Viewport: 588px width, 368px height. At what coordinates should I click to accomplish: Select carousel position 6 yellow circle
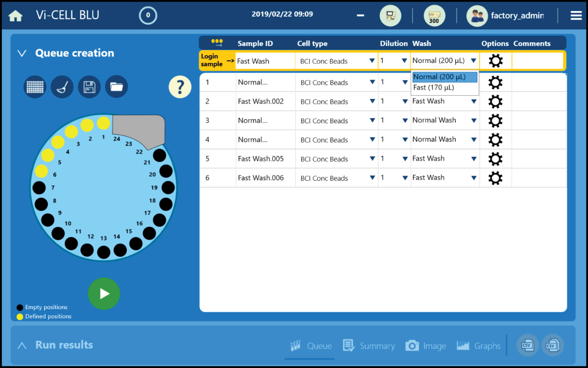[41, 171]
